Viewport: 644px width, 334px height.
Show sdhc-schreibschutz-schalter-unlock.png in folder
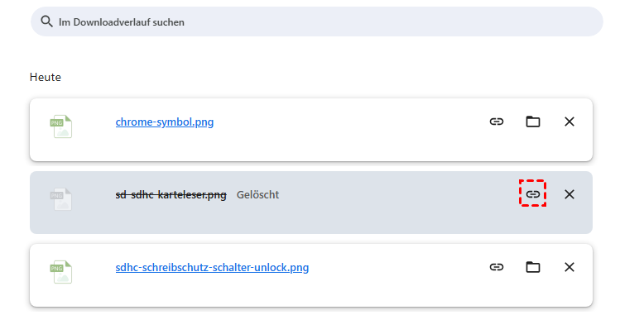coord(533,267)
